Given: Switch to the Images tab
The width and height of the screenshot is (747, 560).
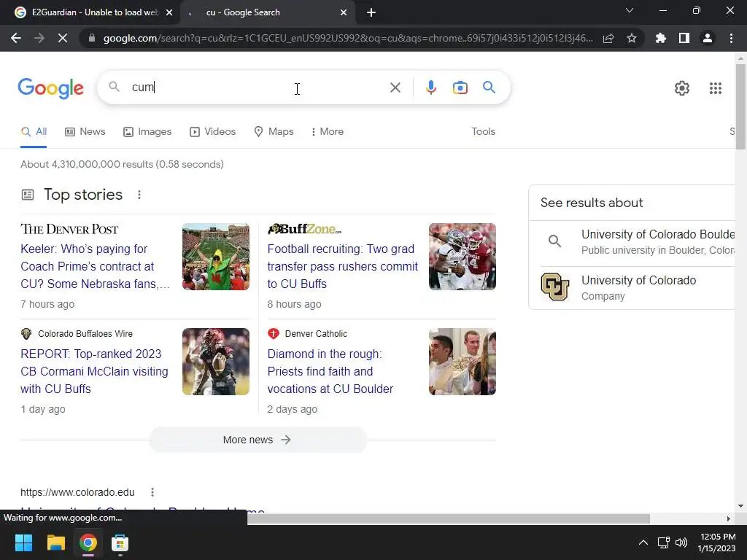Looking at the screenshot, I should [147, 131].
